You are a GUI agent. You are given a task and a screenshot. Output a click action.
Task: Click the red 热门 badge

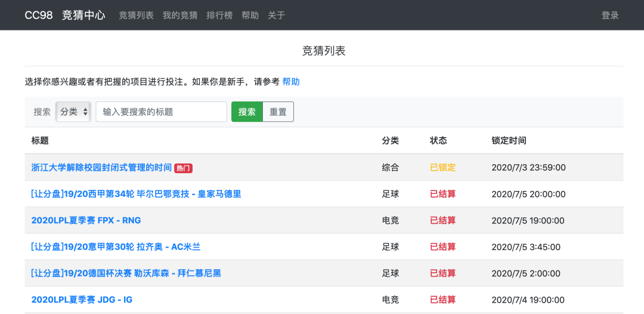click(183, 168)
